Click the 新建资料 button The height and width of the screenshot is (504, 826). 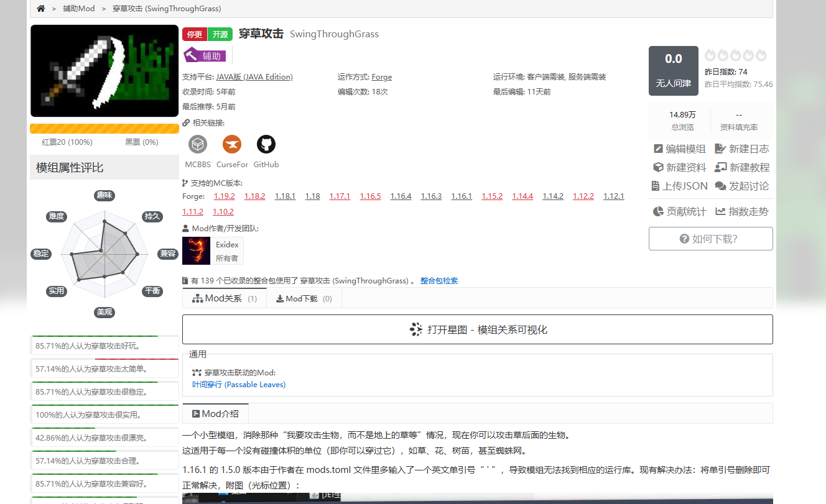coord(679,168)
